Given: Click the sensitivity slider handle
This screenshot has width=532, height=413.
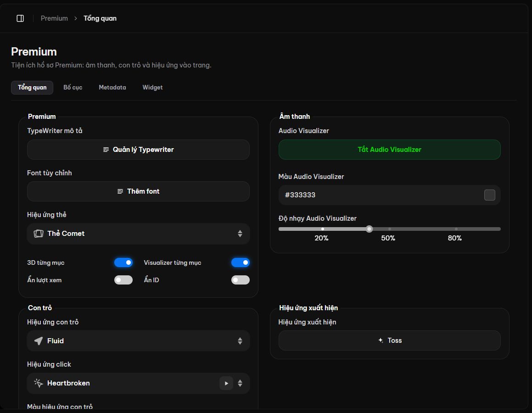Looking at the screenshot, I should [x=370, y=229].
